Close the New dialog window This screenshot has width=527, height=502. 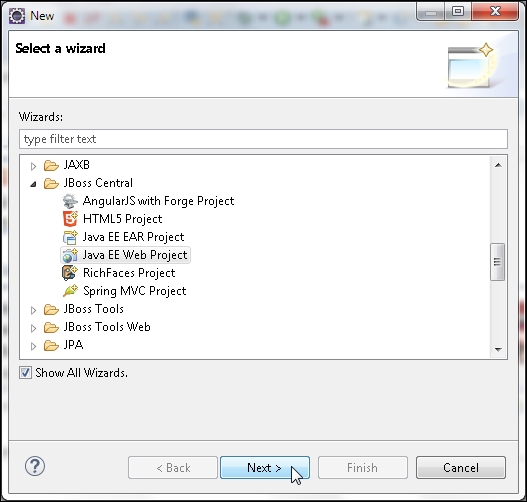495,11
